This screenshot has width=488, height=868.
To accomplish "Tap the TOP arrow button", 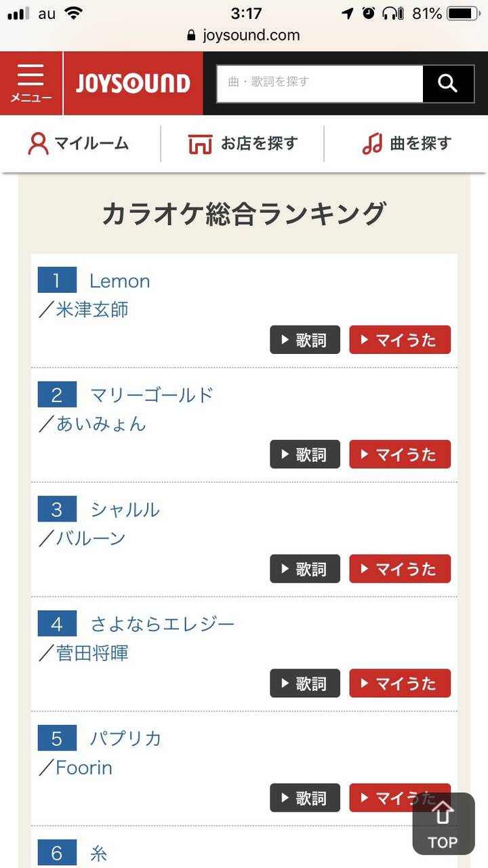I will (443, 824).
